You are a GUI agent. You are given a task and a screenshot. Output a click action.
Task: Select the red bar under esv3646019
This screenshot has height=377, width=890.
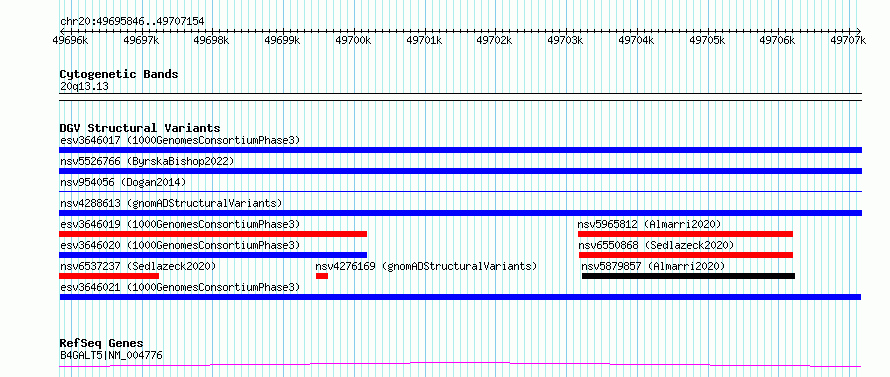213,234
